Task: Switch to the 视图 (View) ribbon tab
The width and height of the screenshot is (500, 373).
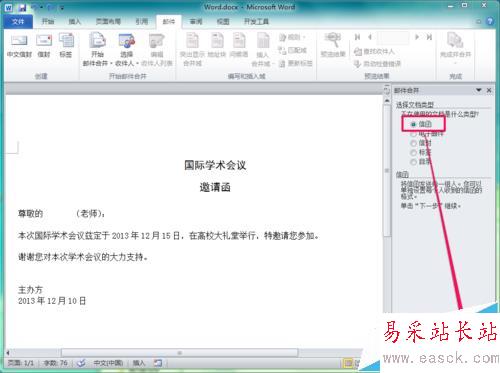Action: 223,22
